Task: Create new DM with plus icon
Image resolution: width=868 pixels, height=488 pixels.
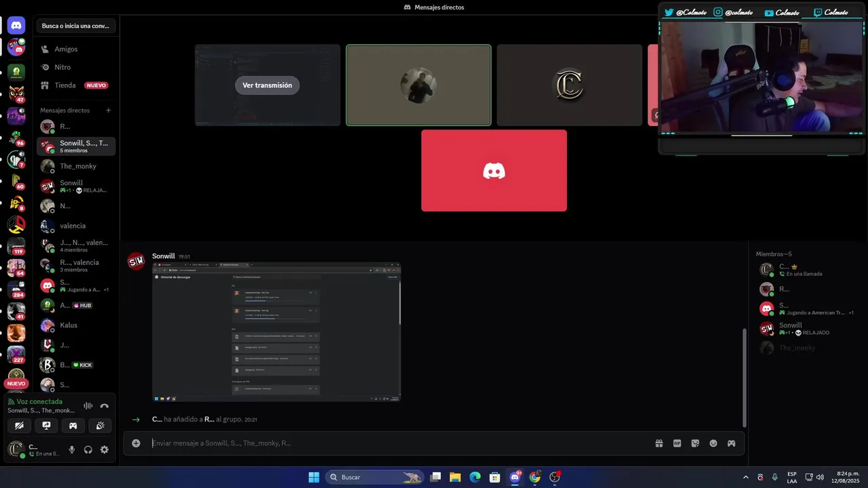Action: tap(108, 110)
